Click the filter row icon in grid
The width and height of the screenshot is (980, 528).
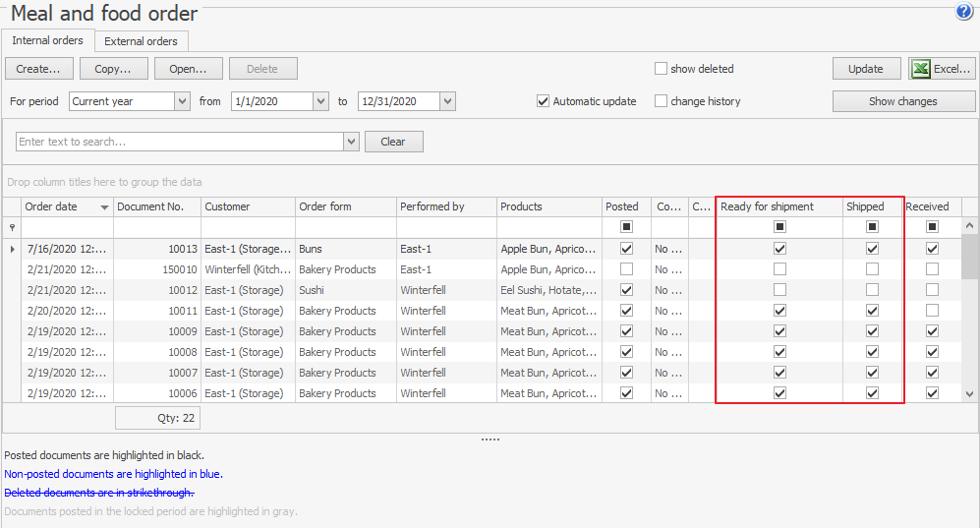(x=12, y=227)
